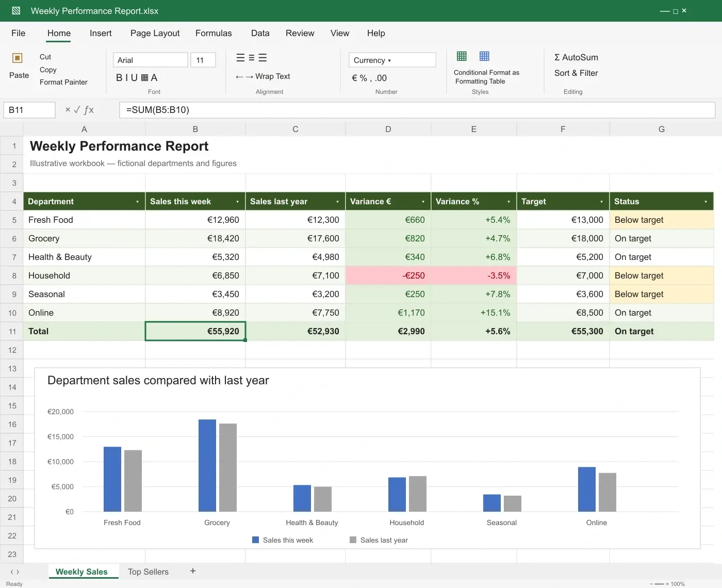This screenshot has height=588, width=722.
Task: Open the Department column filter arrow
Action: tap(137, 202)
